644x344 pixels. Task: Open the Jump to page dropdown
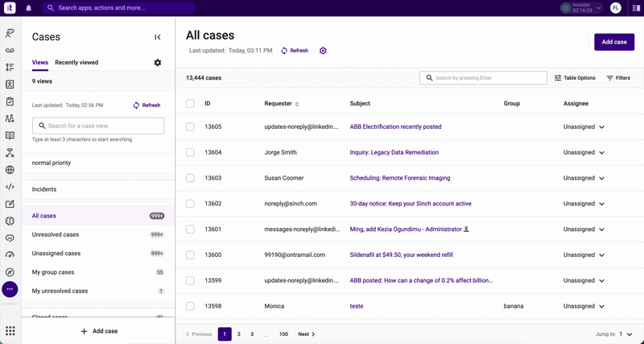(626, 334)
